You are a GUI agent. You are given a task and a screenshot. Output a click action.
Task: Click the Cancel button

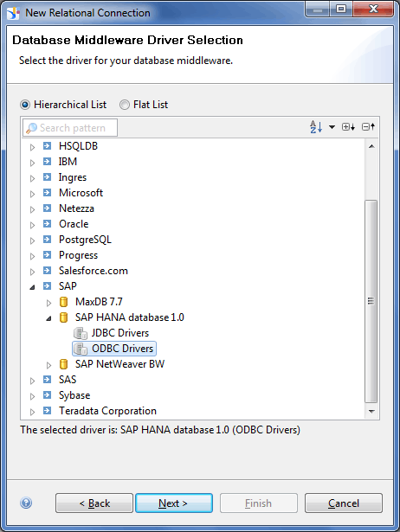[x=344, y=503]
